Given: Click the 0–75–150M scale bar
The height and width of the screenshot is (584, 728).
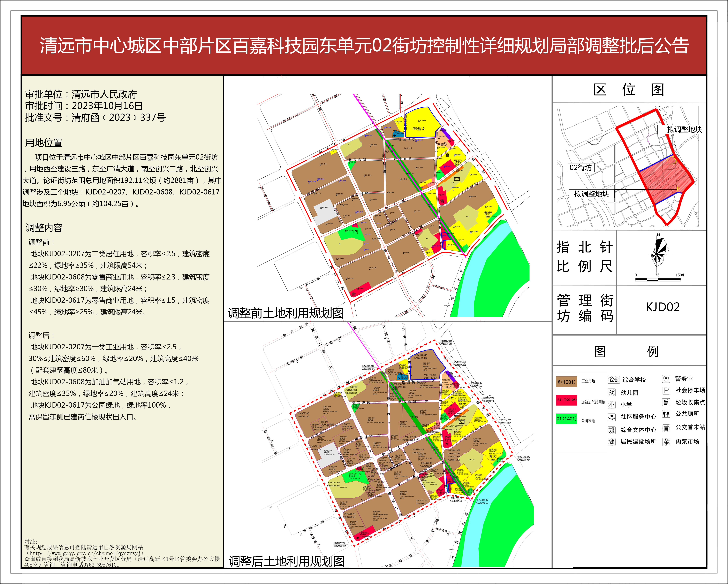Looking at the screenshot, I should coord(658,277).
